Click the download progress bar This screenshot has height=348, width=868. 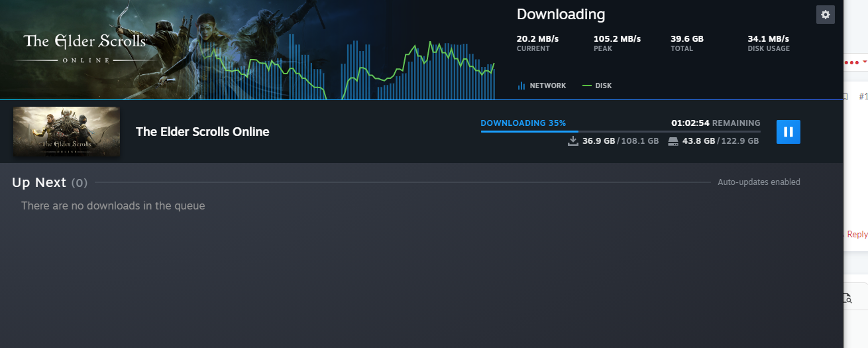620,131
